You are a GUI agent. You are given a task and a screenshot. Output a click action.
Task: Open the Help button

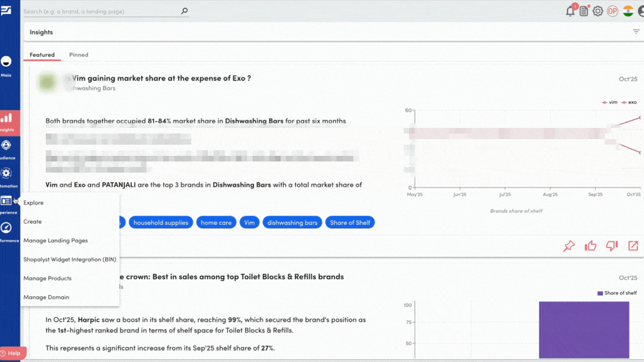click(x=13, y=354)
